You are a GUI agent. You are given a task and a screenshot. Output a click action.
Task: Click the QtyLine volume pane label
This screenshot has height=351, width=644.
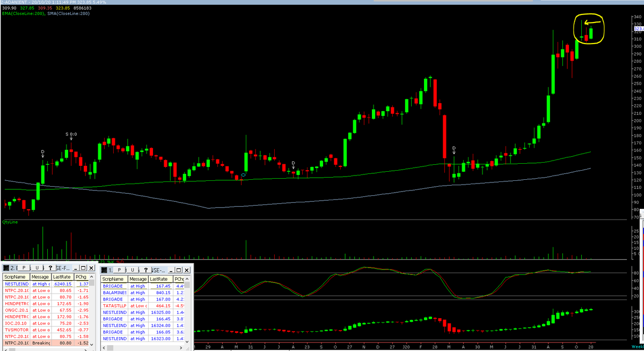point(11,222)
